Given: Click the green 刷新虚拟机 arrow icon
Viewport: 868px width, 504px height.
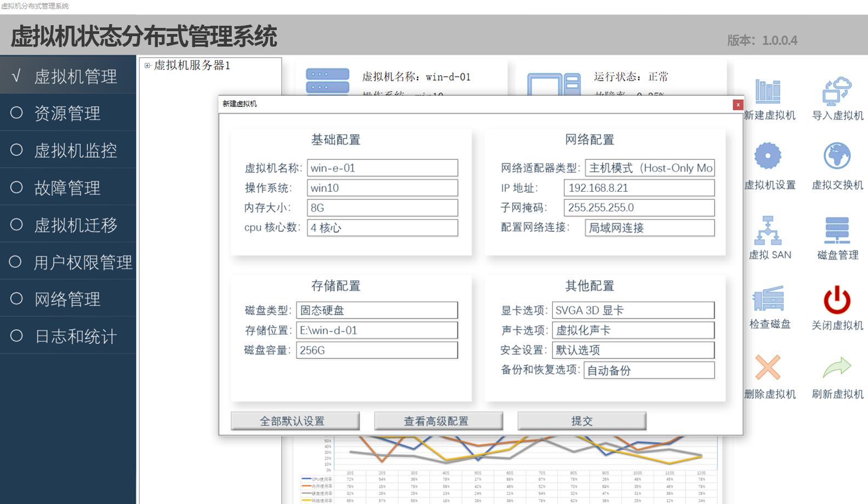Looking at the screenshot, I should point(837,367).
